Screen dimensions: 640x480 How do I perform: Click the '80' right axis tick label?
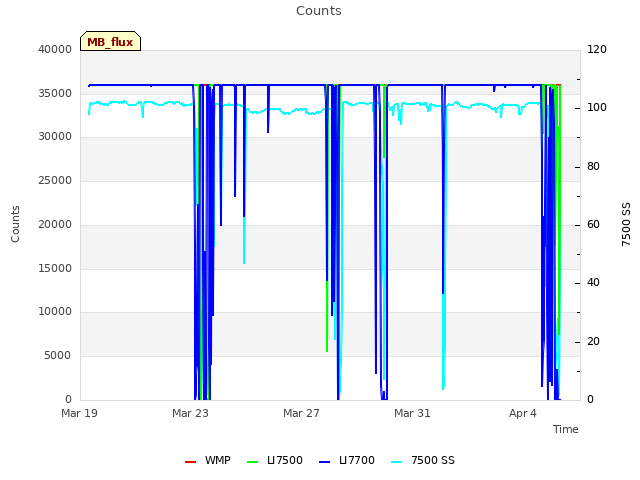593,167
